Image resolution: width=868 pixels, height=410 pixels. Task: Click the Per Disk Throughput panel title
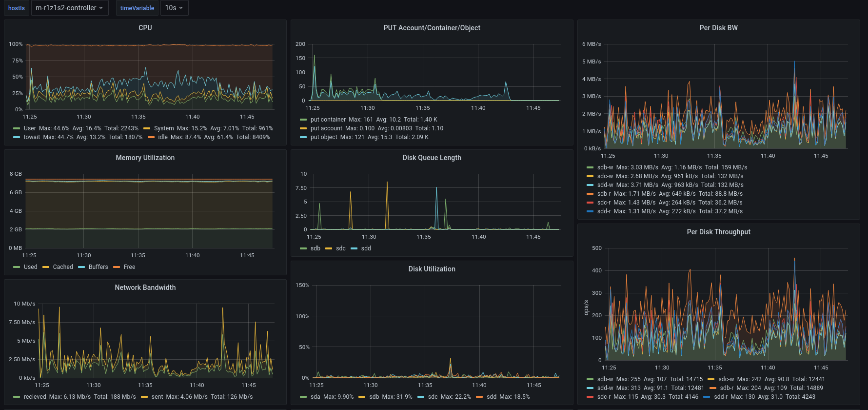tap(719, 232)
